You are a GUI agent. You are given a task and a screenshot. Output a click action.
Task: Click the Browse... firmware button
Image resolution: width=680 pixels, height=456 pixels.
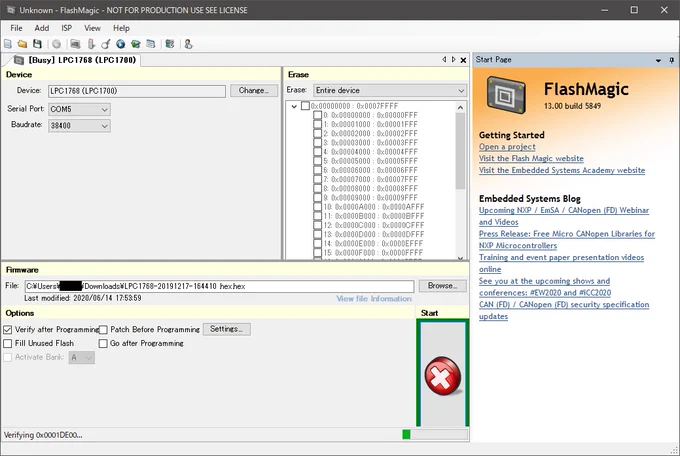[x=442, y=285]
